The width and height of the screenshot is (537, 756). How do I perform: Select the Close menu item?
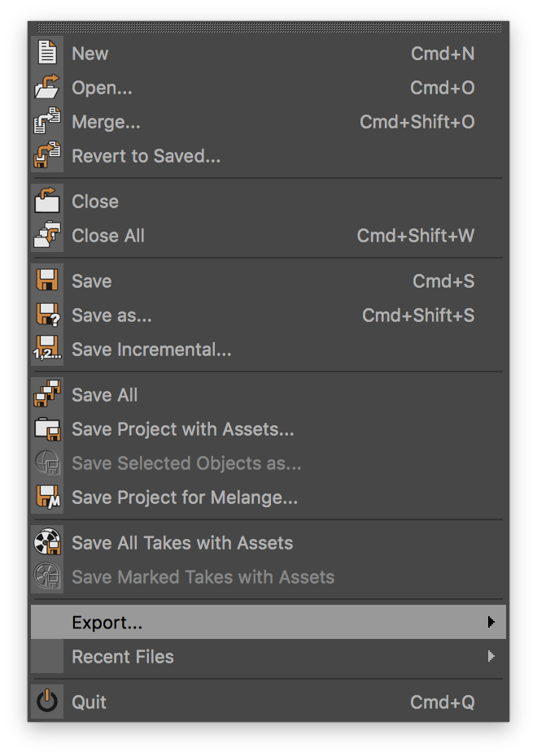[x=95, y=202]
